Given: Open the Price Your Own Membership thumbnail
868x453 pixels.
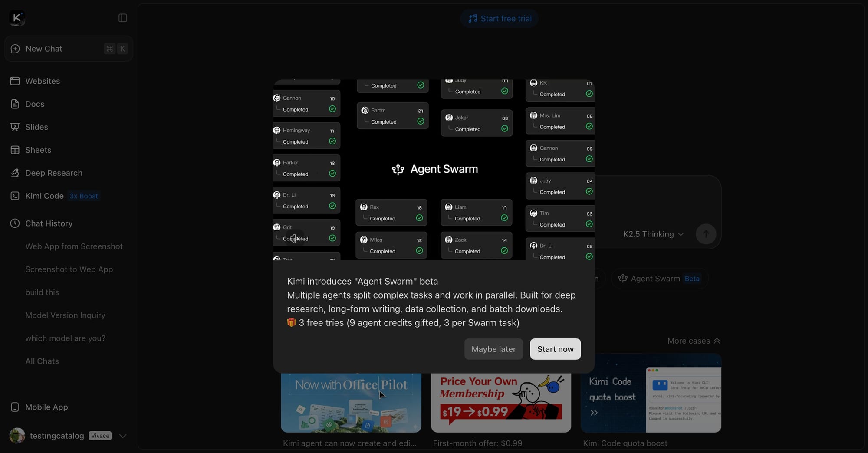Looking at the screenshot, I should (x=501, y=402).
